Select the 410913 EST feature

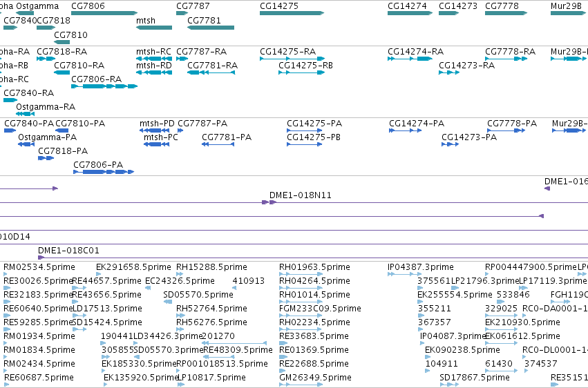pos(234,288)
